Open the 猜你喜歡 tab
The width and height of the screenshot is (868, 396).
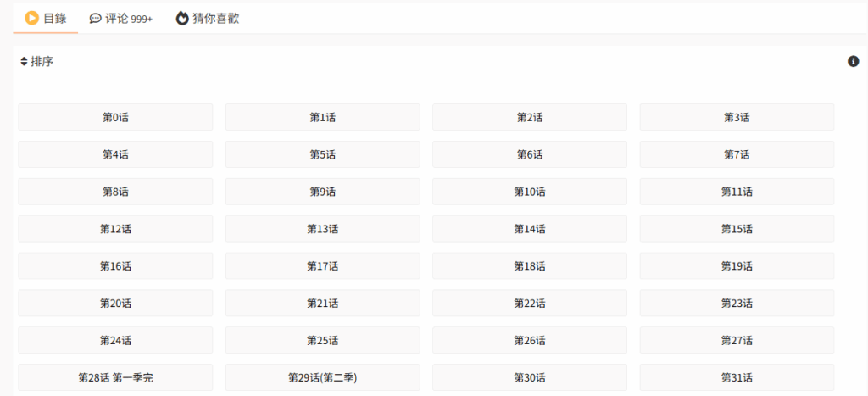tap(208, 19)
